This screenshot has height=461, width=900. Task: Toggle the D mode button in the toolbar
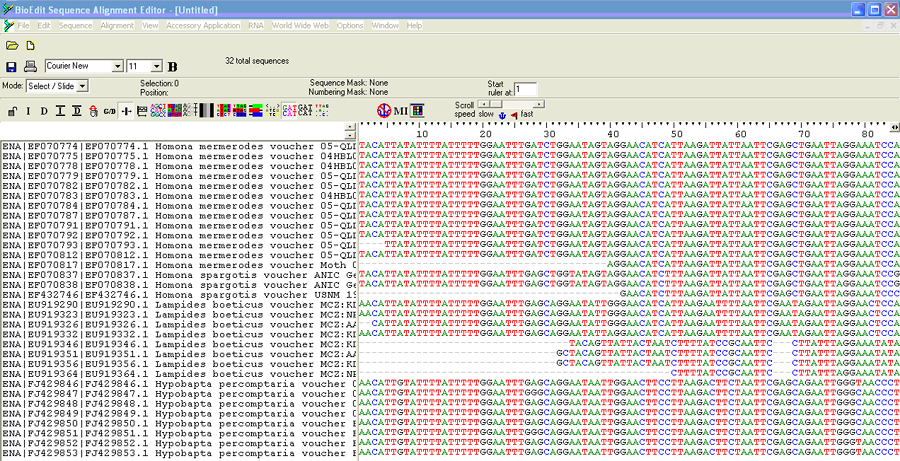[x=45, y=110]
